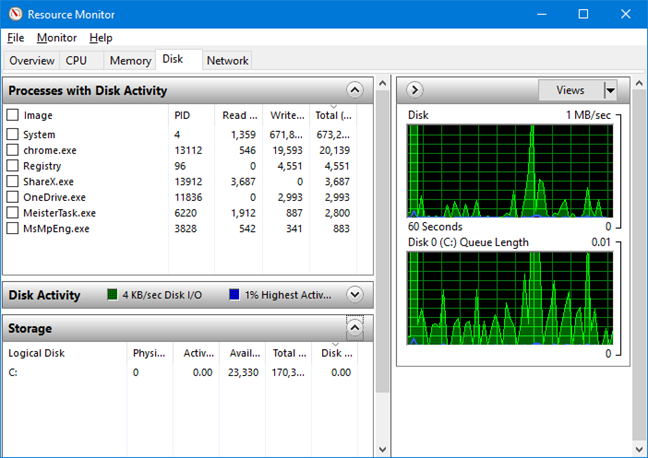
Task: Click the left pane scroll up arrow
Action: click(383, 83)
